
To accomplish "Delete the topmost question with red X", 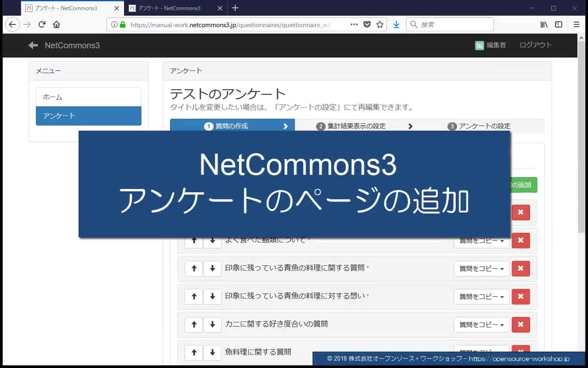I will 520,213.
